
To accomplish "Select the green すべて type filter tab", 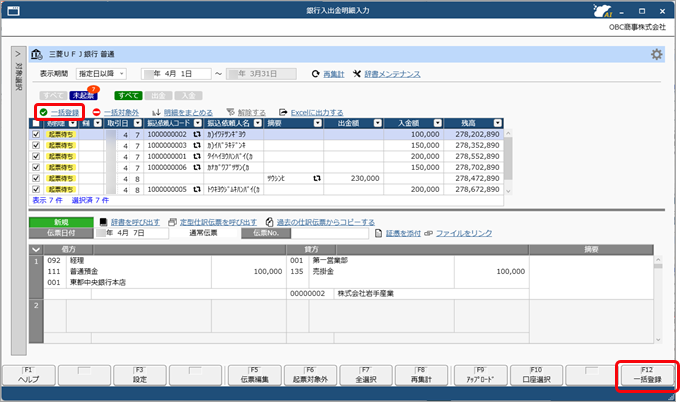I will (128, 95).
